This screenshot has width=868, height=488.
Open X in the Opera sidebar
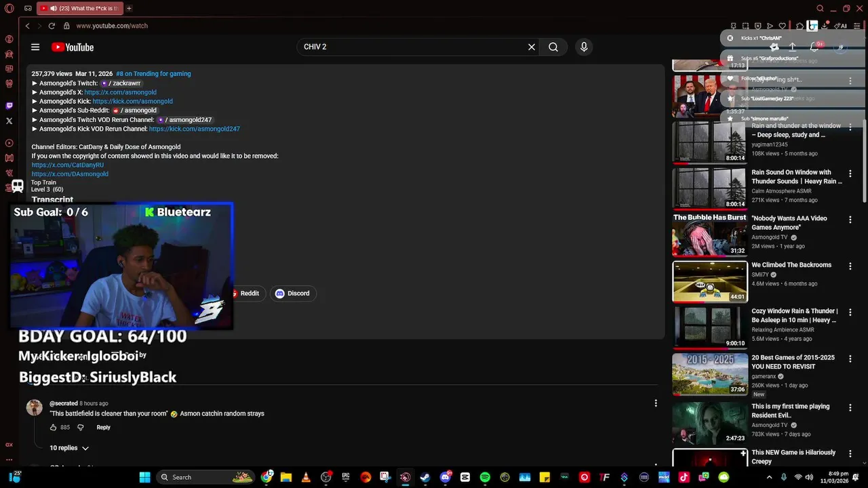pos(9,121)
